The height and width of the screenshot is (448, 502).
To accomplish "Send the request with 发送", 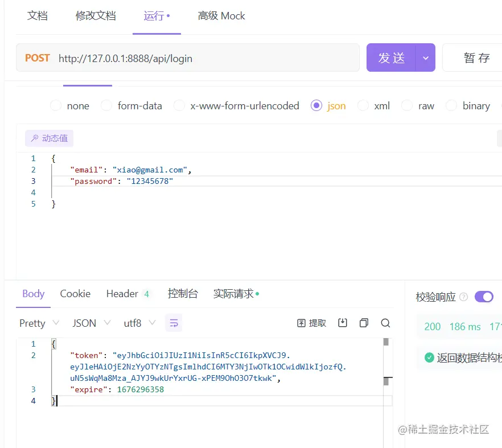I will pyautogui.click(x=391, y=57).
